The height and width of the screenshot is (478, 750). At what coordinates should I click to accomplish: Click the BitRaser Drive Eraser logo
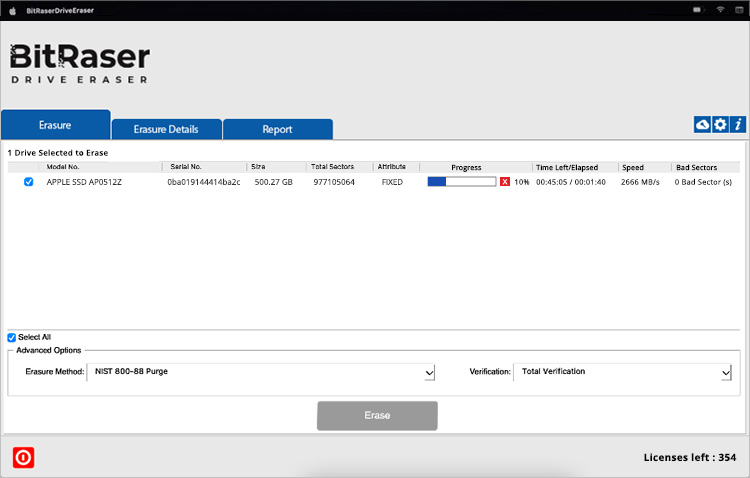pos(79,64)
